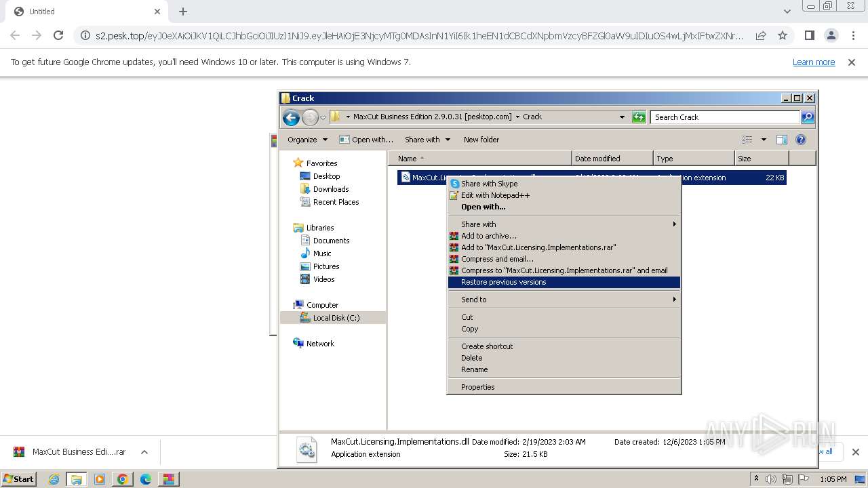The height and width of the screenshot is (488, 868).
Task: Open the Share with toolbar dropdown
Action: pos(427,140)
